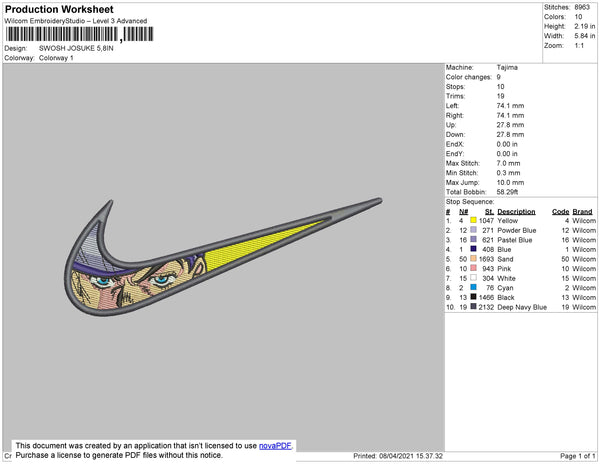Click the 'Stop Sequence:' heading
Image resolution: width=600 pixels, height=464 pixels.
pyautogui.click(x=470, y=202)
